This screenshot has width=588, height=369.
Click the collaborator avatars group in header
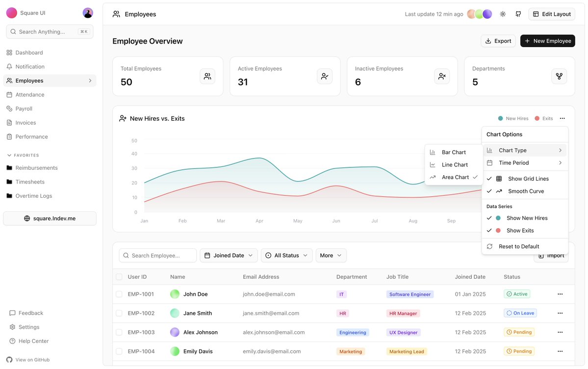point(479,14)
